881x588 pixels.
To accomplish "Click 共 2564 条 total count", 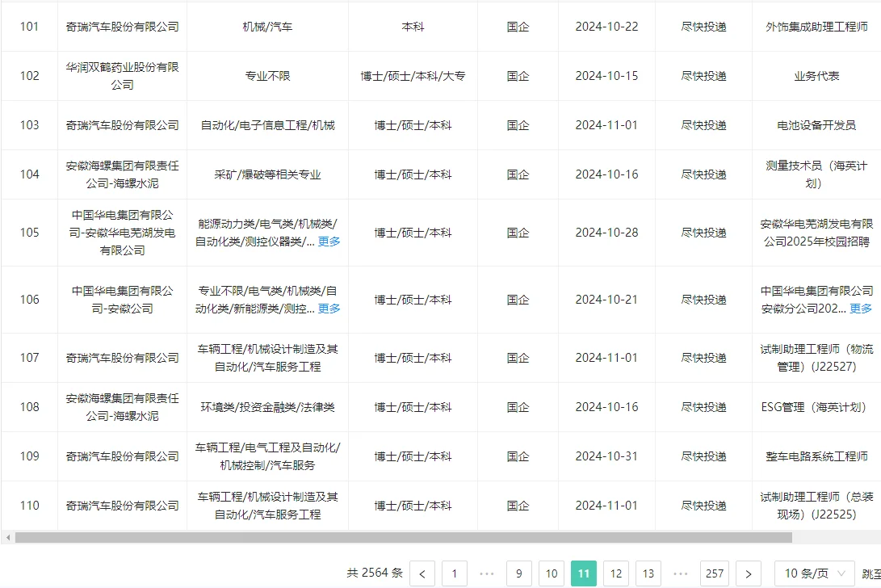I will tap(375, 573).
